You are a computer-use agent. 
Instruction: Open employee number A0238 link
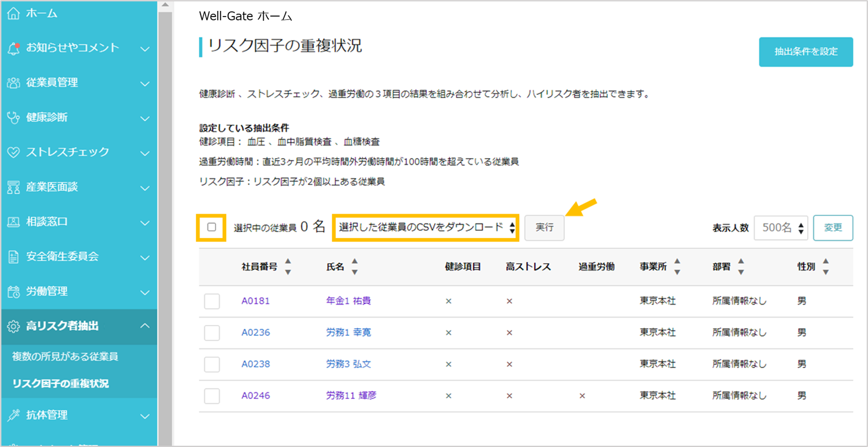256,364
